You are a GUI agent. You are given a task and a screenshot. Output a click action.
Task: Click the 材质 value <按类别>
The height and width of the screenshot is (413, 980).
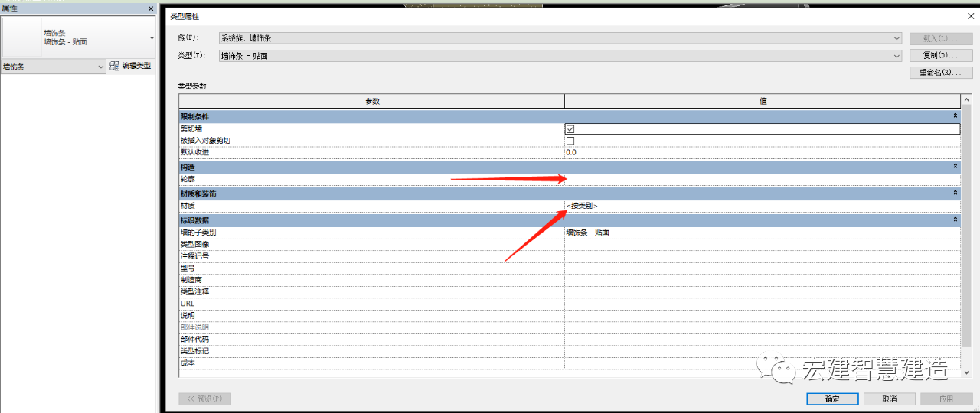click(762, 206)
